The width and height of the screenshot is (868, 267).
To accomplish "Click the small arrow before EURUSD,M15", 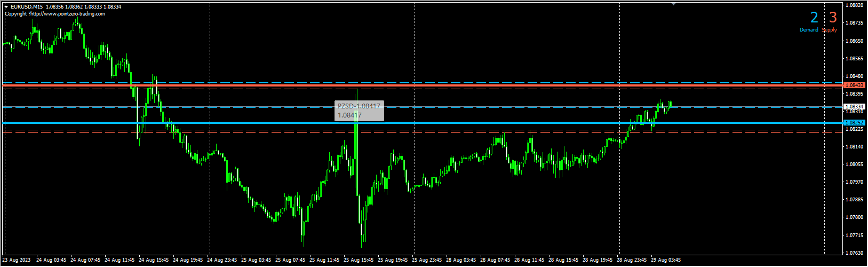I will (x=6, y=7).
